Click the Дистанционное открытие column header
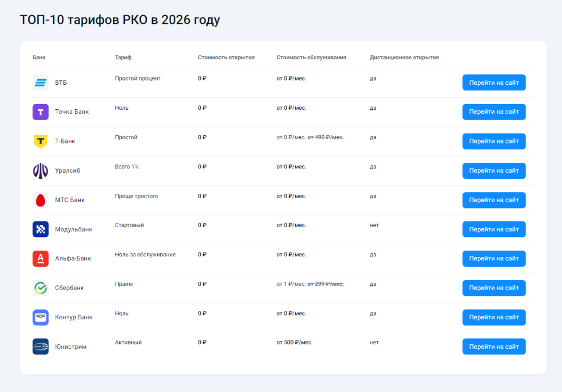This screenshot has height=392, width=562. 404,57
